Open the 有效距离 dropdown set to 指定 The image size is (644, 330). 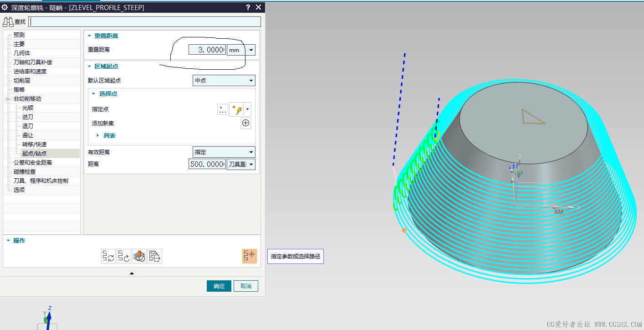click(224, 152)
